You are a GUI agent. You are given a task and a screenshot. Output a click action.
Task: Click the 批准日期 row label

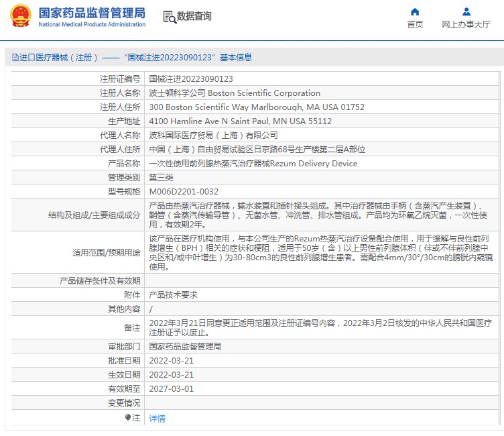(x=124, y=361)
